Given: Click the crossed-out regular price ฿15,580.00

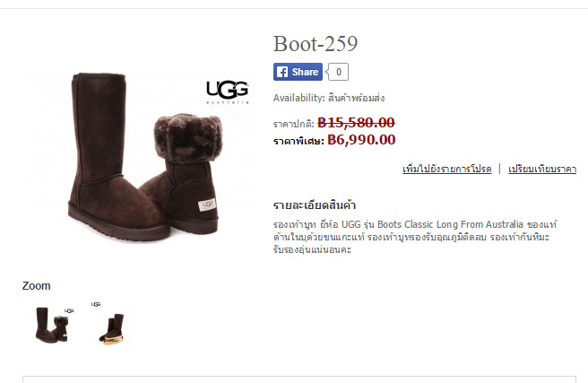Looking at the screenshot, I should tap(356, 122).
